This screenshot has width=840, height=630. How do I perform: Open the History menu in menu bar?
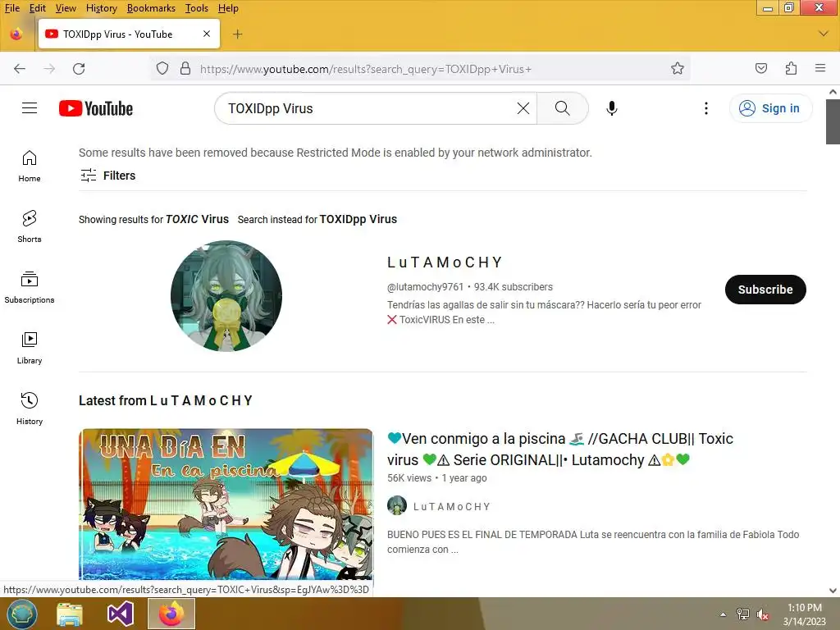click(101, 8)
